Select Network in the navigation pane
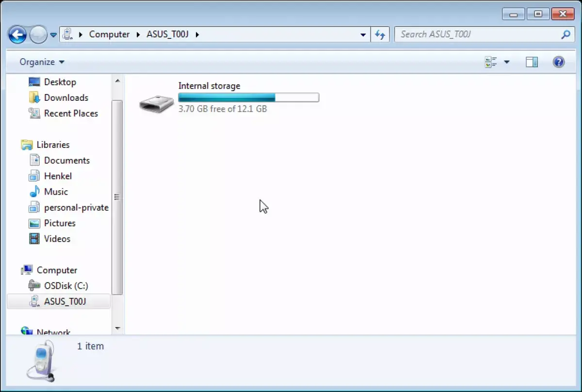582x392 pixels. [x=53, y=332]
